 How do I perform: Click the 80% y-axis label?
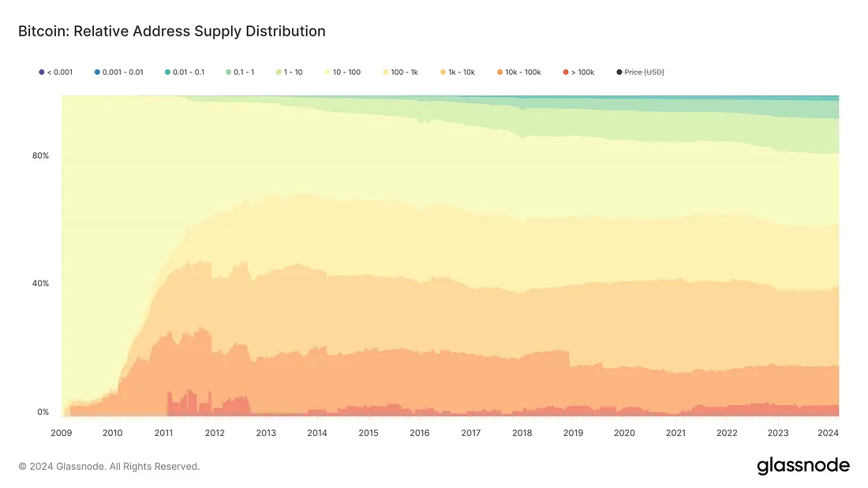coord(40,155)
